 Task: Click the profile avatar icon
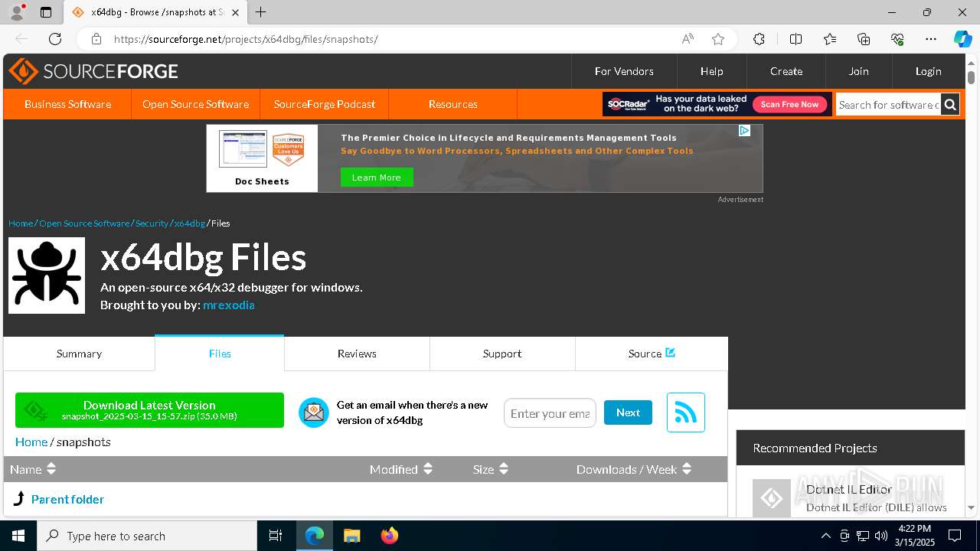coord(17,12)
